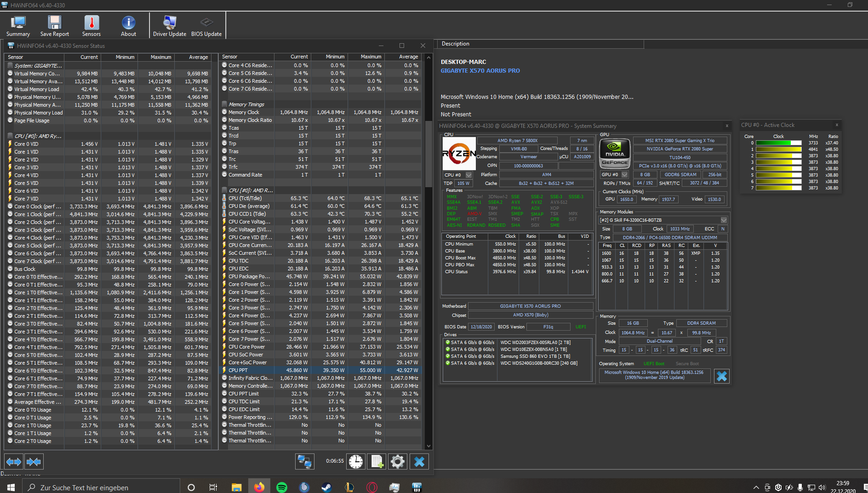Open File Explorer from the taskbar

[236, 487]
